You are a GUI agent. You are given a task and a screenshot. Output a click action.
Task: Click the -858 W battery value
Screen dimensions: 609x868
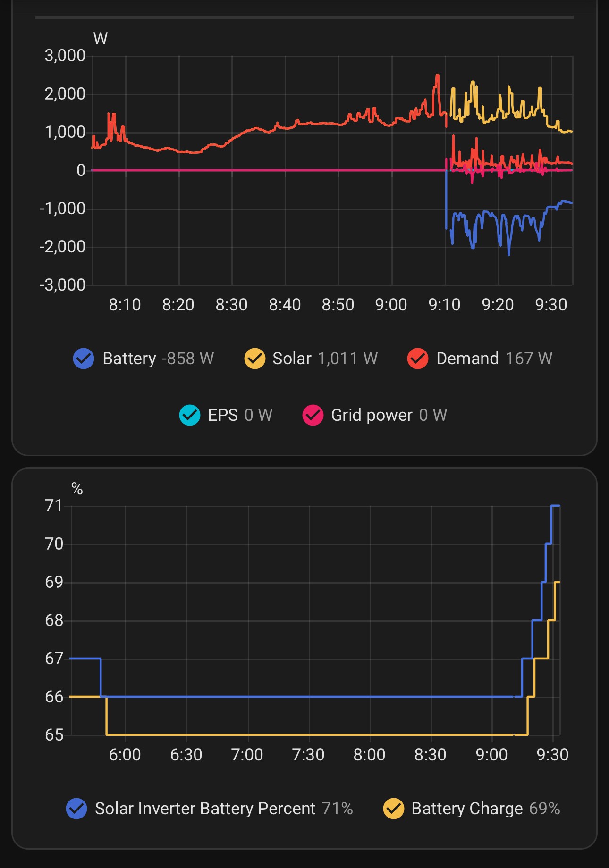(x=188, y=359)
